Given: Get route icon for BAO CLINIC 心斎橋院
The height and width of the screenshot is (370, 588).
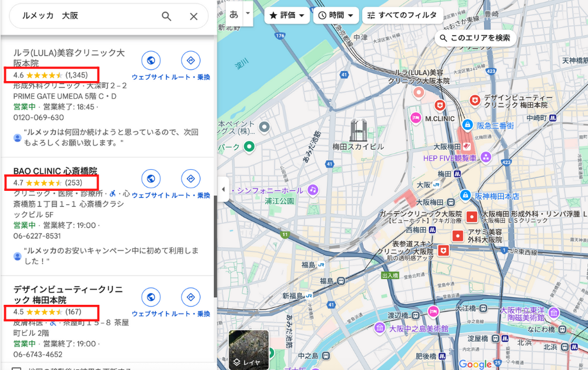Looking at the screenshot, I should click(x=191, y=179).
